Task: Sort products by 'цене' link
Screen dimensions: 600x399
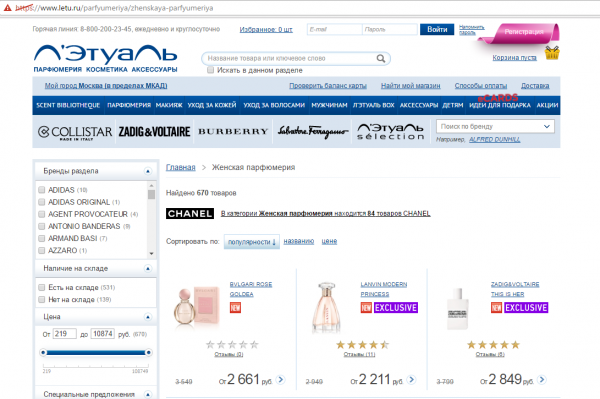Action: [x=329, y=241]
